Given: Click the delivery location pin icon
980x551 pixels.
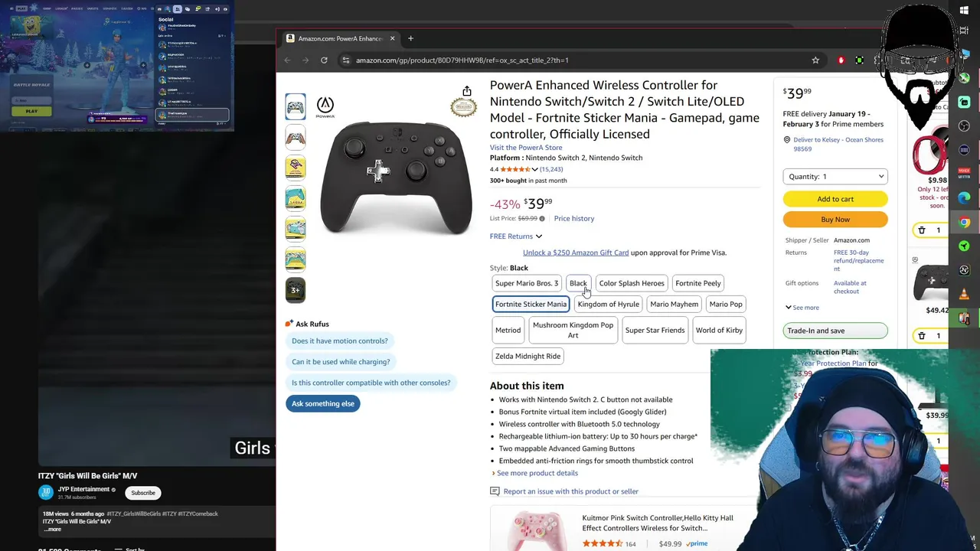Looking at the screenshot, I should tap(786, 140).
